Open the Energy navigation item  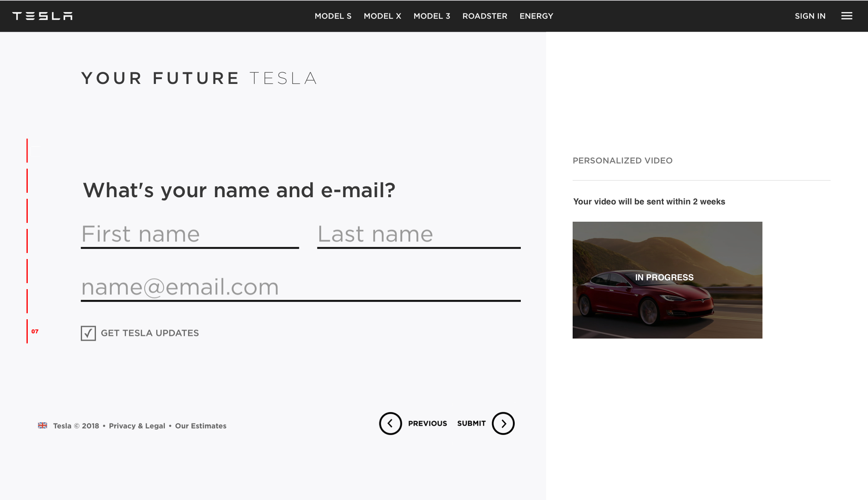pos(536,16)
